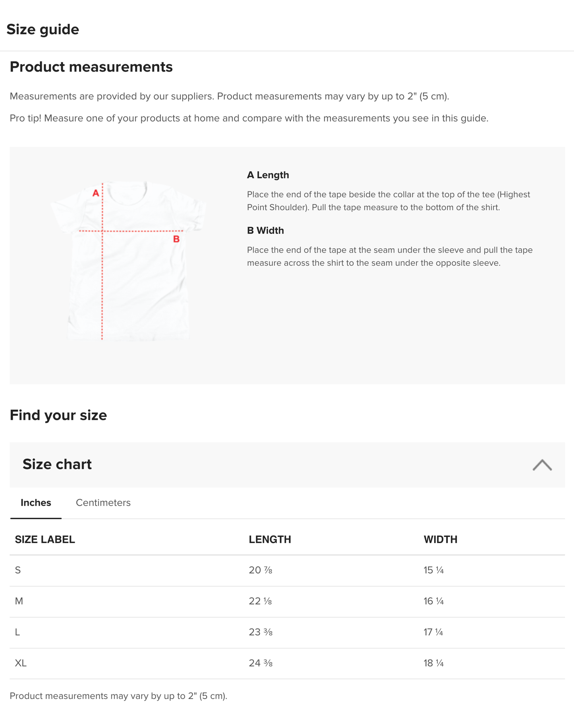The image size is (574, 728).
Task: Select the L size label row
Action: [x=17, y=632]
